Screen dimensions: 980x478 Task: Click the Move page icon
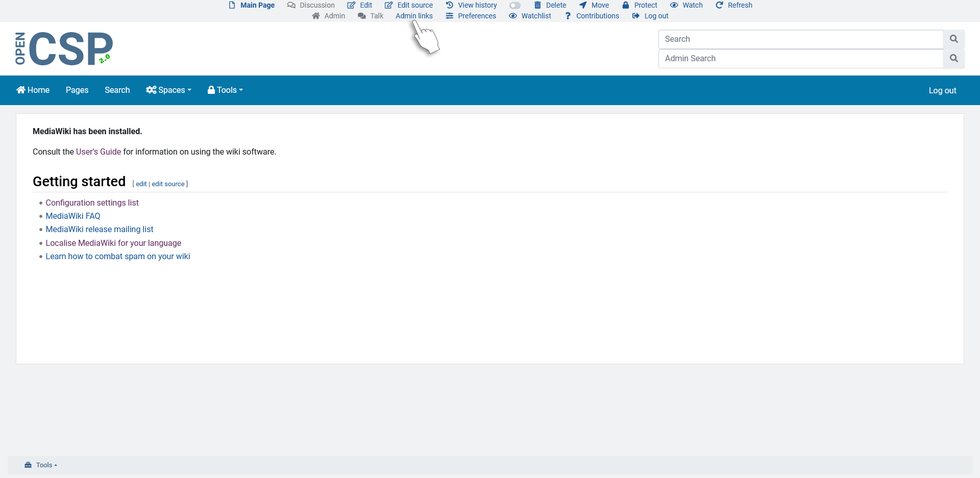(x=583, y=5)
